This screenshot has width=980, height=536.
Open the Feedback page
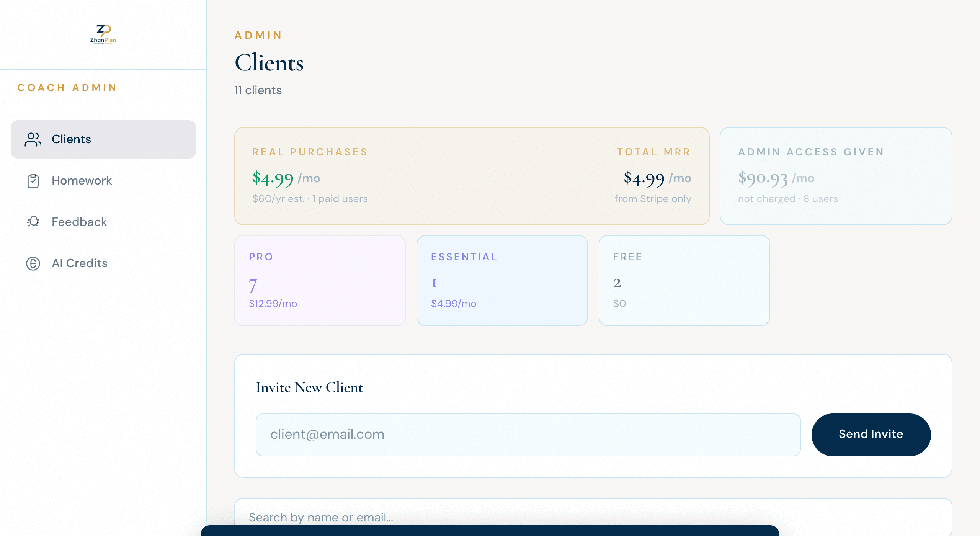(103, 222)
